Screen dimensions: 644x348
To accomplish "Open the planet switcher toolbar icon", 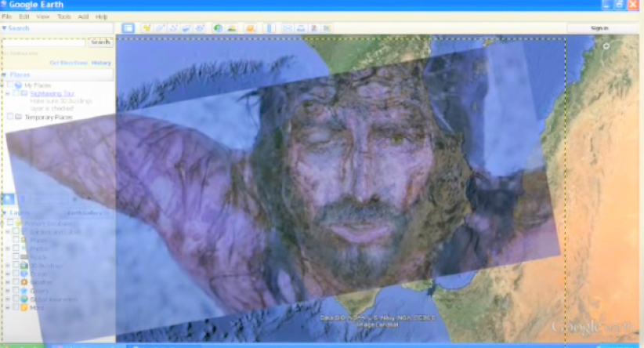I will (251, 28).
